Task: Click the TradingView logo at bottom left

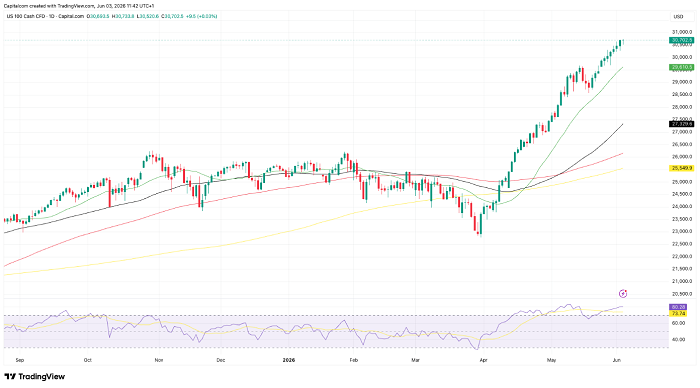Action: coord(34,376)
